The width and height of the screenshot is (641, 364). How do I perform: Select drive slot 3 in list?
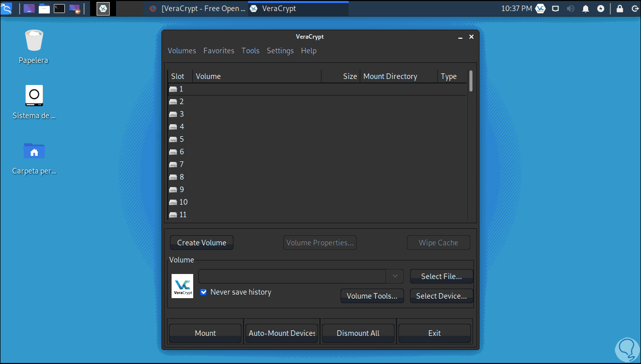point(317,114)
